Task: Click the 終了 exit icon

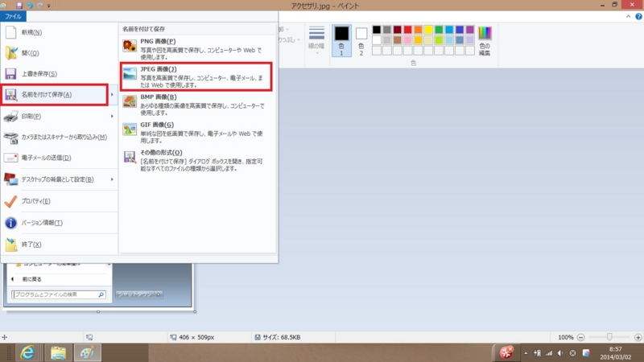Action: tap(10, 245)
